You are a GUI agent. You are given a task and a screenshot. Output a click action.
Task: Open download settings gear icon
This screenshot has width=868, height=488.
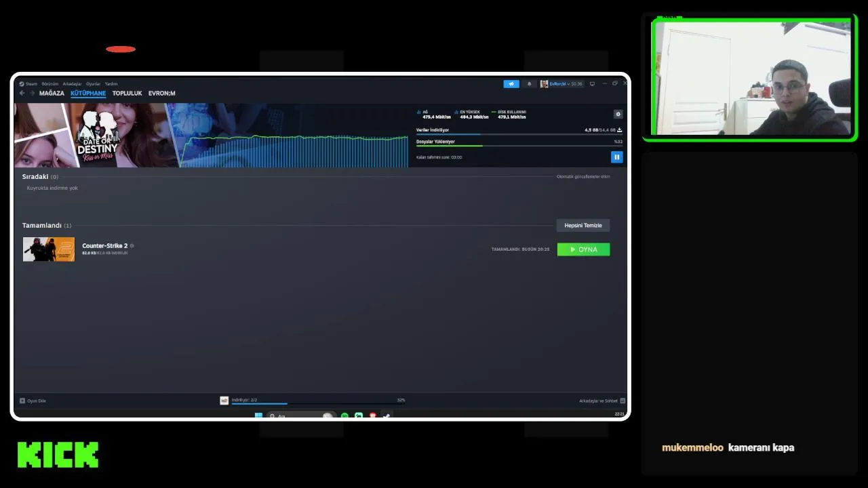618,114
